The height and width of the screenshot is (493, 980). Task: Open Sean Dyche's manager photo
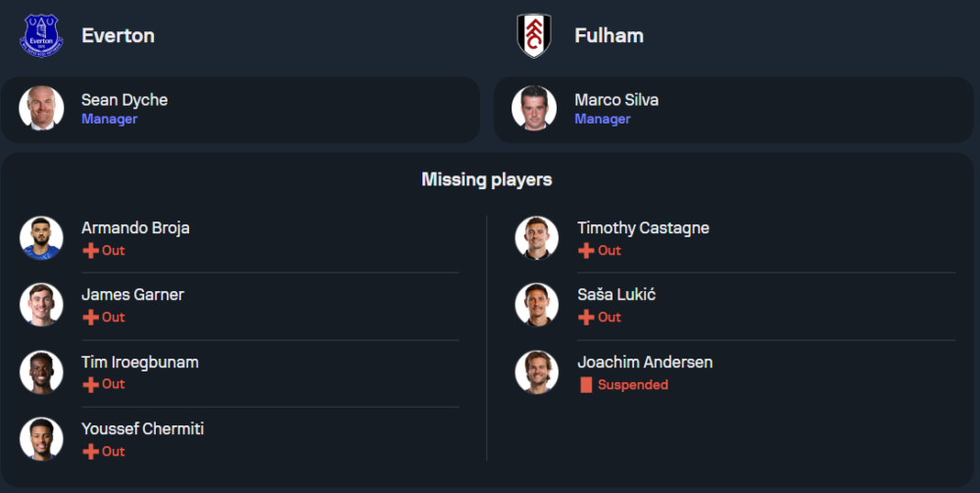pyautogui.click(x=41, y=109)
